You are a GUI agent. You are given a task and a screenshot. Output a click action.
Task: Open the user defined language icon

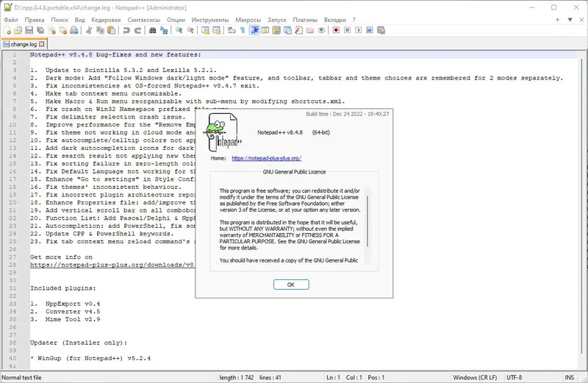click(x=265, y=30)
